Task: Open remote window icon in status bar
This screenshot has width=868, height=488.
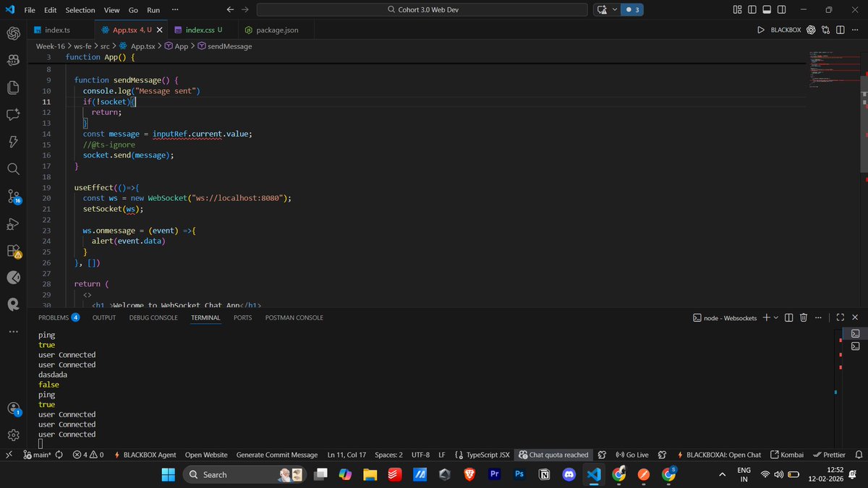Action: coord(8,455)
